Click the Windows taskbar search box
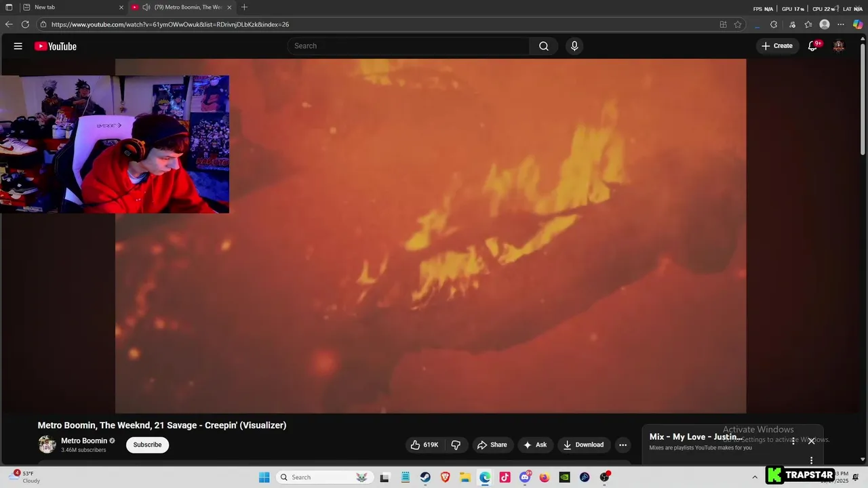Image resolution: width=868 pixels, height=488 pixels. (324, 477)
